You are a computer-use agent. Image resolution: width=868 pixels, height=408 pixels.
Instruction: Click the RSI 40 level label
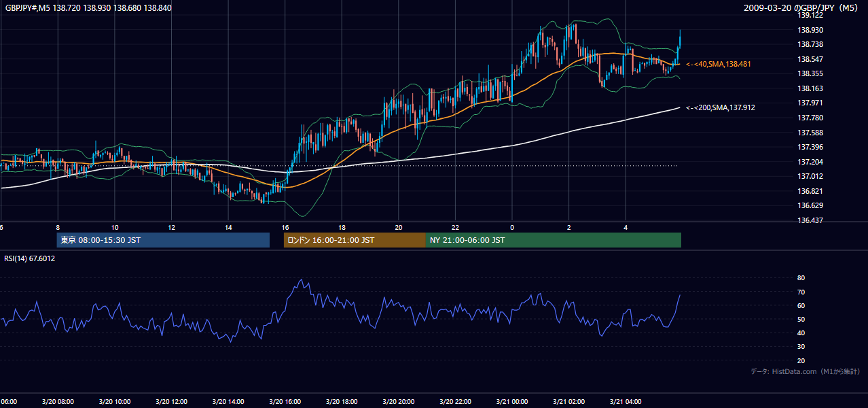(x=801, y=333)
